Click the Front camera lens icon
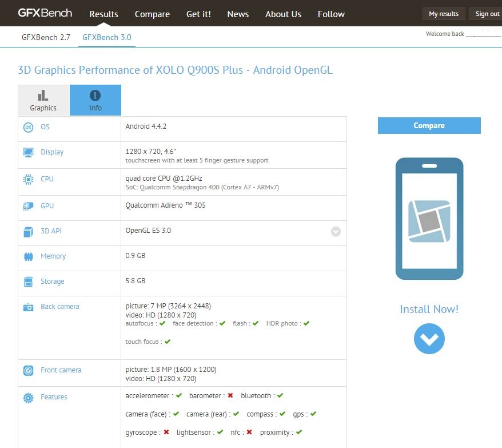The image size is (502, 448). pyautogui.click(x=28, y=371)
